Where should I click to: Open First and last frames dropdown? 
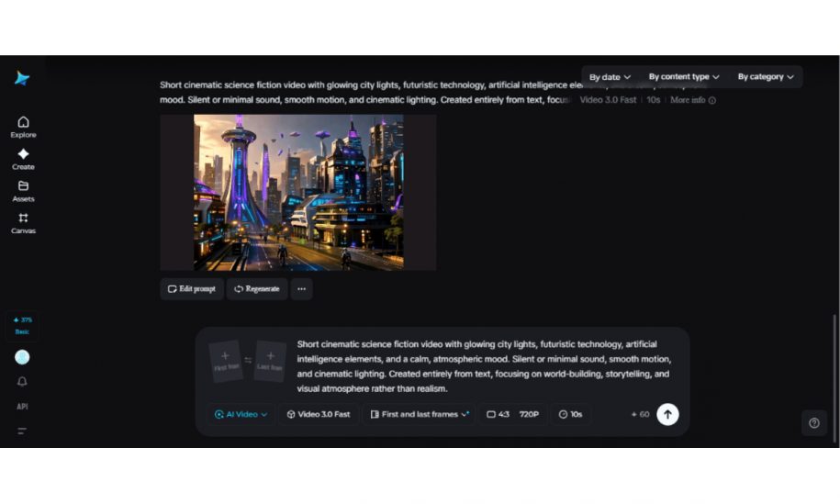[419, 414]
